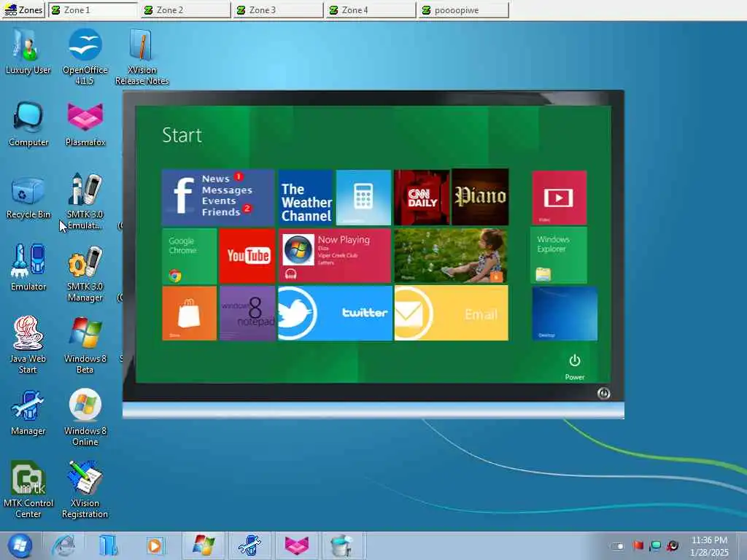The width and height of the screenshot is (747, 560).
Task: Launch Windows 8 Beta desktop icon
Action: coord(85,345)
